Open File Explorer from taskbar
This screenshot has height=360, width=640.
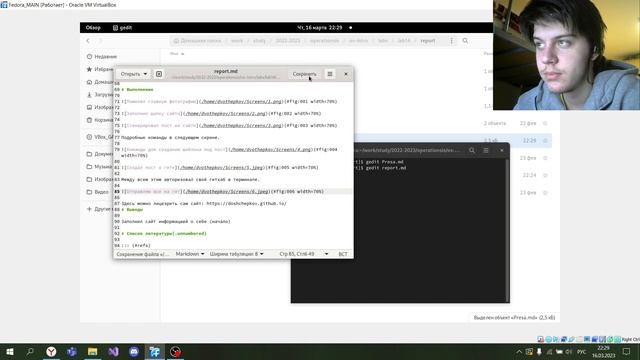click(93, 351)
